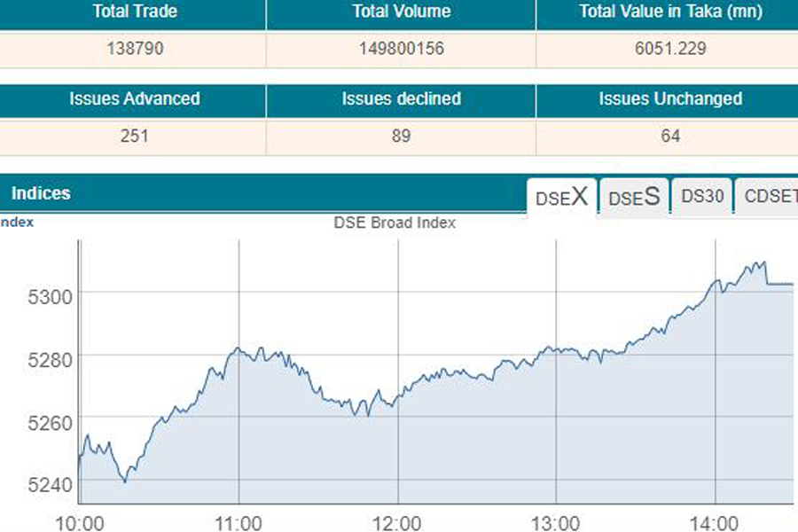Click the 14:00 time axis label
The width and height of the screenshot is (798, 532).
click(x=716, y=521)
